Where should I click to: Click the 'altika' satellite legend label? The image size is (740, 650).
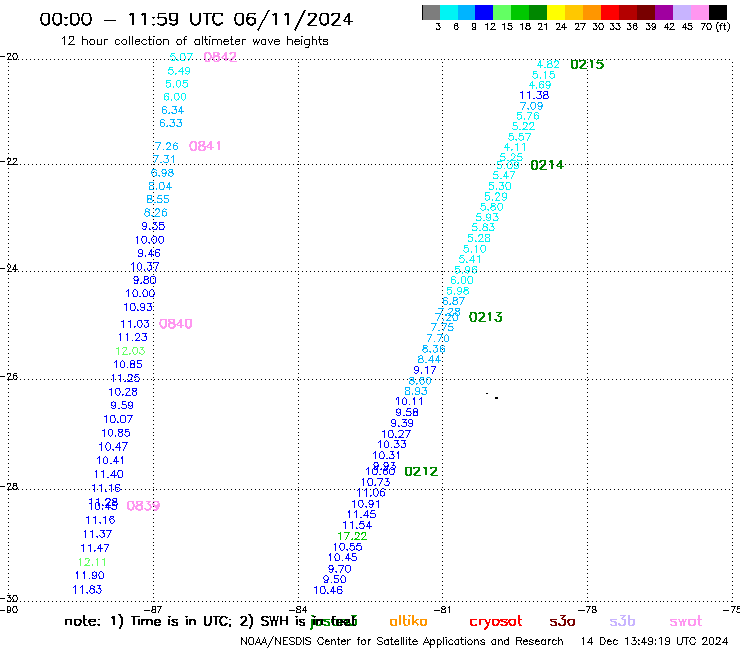pyautogui.click(x=408, y=621)
